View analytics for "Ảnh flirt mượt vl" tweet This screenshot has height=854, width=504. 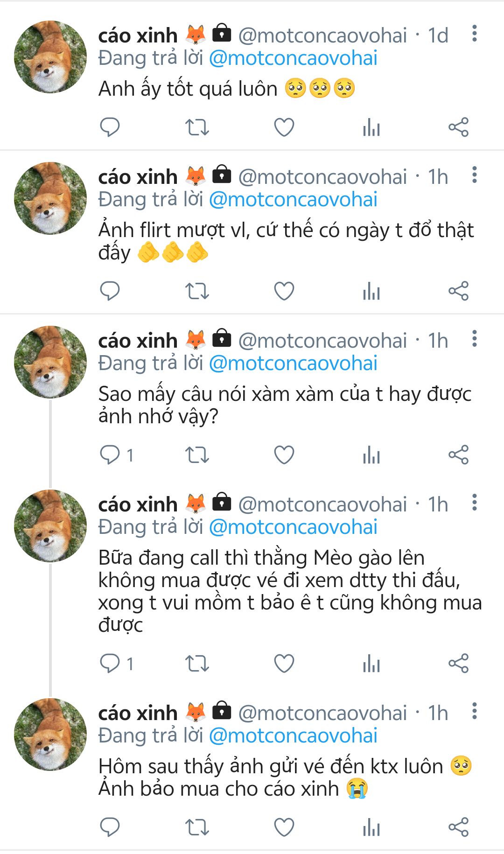click(371, 291)
